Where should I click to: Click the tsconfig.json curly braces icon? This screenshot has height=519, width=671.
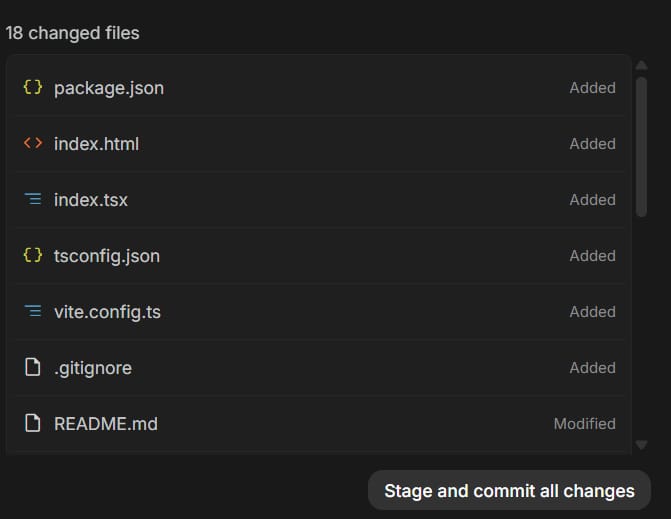pyautogui.click(x=33, y=255)
